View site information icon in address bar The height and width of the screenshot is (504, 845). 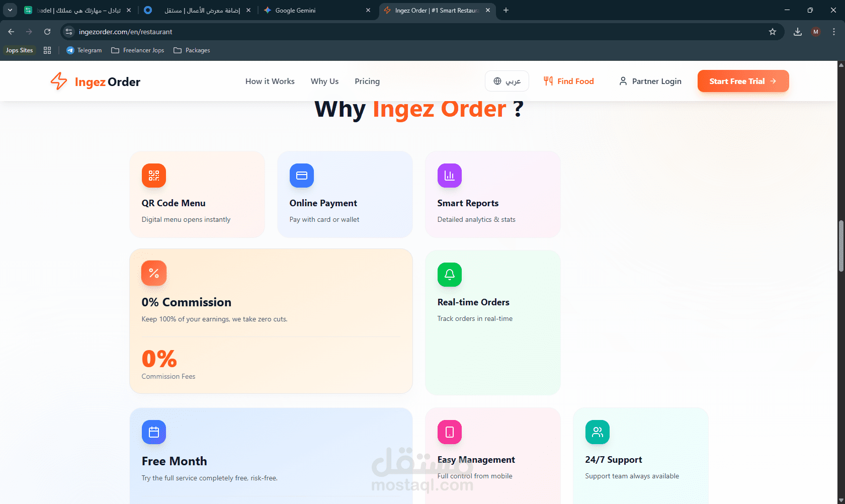pyautogui.click(x=69, y=32)
